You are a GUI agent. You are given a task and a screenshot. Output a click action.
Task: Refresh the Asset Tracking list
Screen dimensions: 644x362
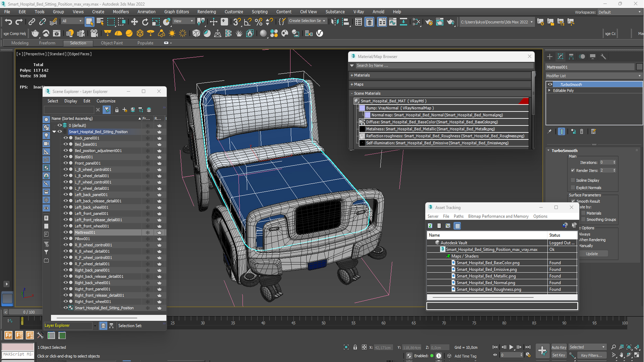[x=430, y=226]
